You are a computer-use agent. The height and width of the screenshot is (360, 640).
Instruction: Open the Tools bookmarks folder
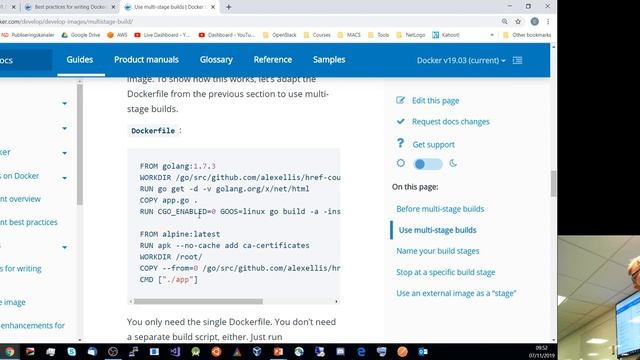pyautogui.click(x=379, y=35)
